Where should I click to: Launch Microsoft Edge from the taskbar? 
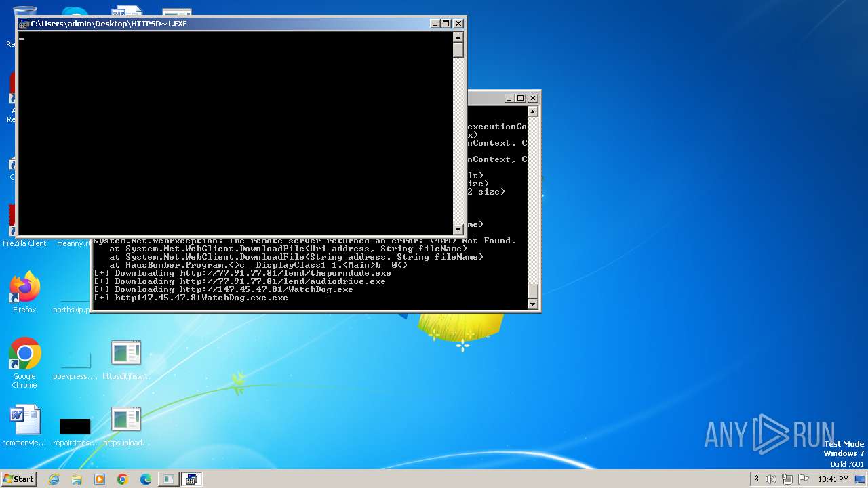coord(146,479)
